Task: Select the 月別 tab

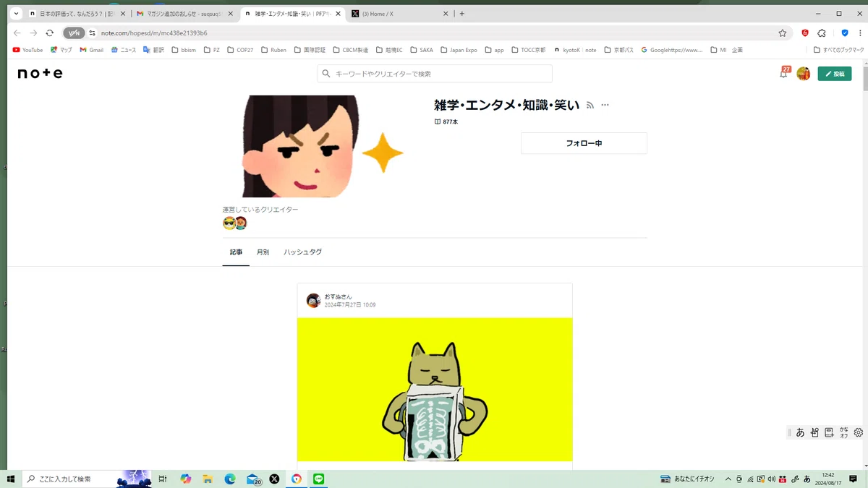Action: click(263, 252)
